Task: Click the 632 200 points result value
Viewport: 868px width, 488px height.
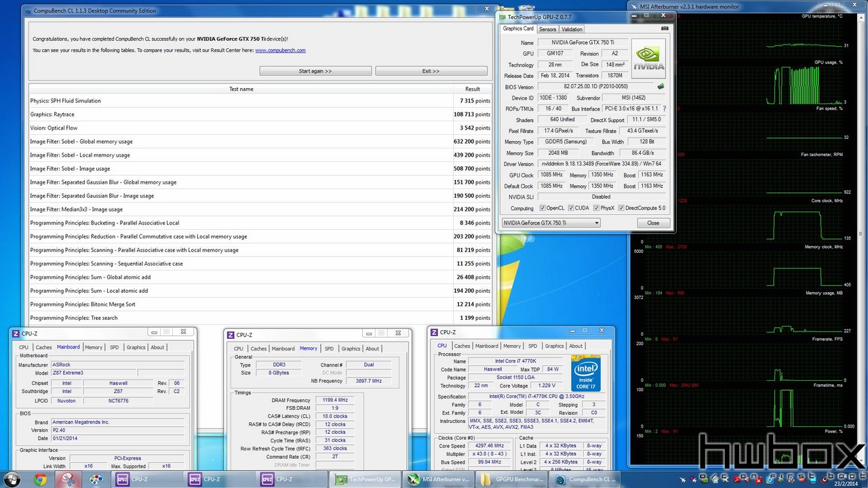Action: [471, 142]
